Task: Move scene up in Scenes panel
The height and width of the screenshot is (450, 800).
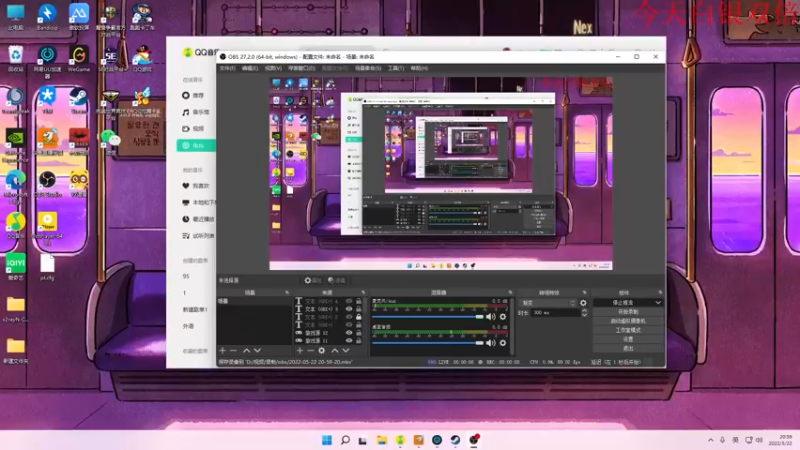Action: pos(246,351)
